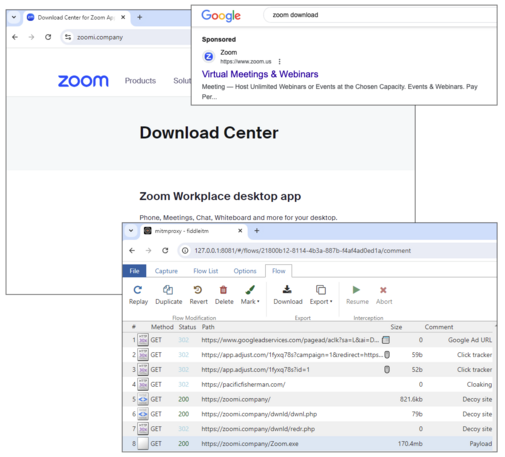
Task: Switch to the Capture tab
Action: (166, 271)
